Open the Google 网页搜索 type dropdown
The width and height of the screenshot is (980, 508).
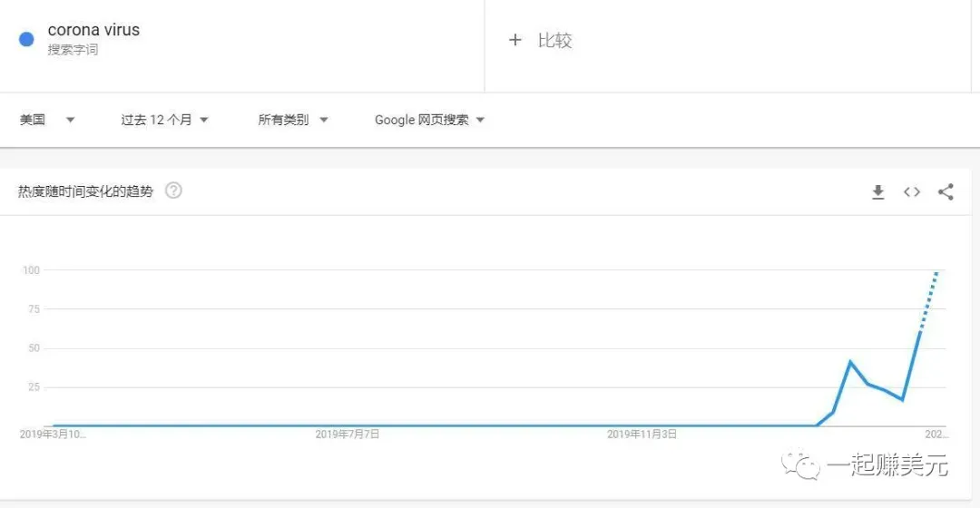429,120
